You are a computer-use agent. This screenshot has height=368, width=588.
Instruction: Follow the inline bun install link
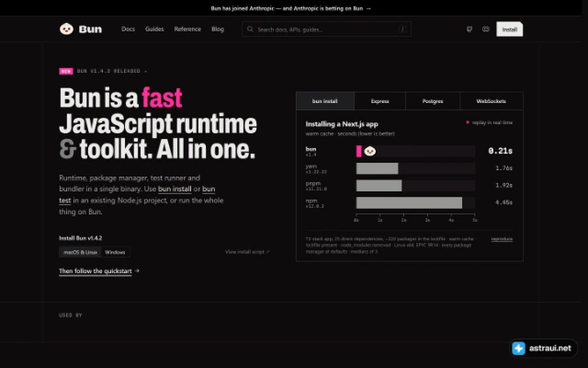(x=175, y=189)
